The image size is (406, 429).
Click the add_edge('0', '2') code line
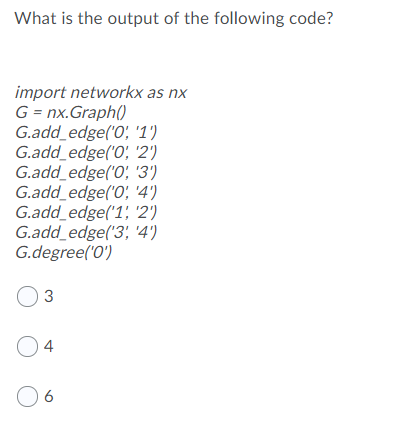click(86, 153)
